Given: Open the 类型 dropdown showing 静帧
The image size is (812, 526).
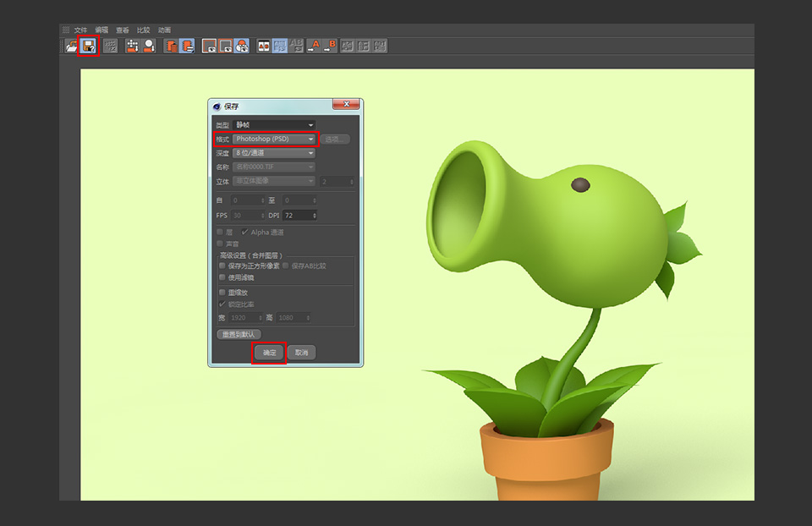Looking at the screenshot, I should 274,125.
